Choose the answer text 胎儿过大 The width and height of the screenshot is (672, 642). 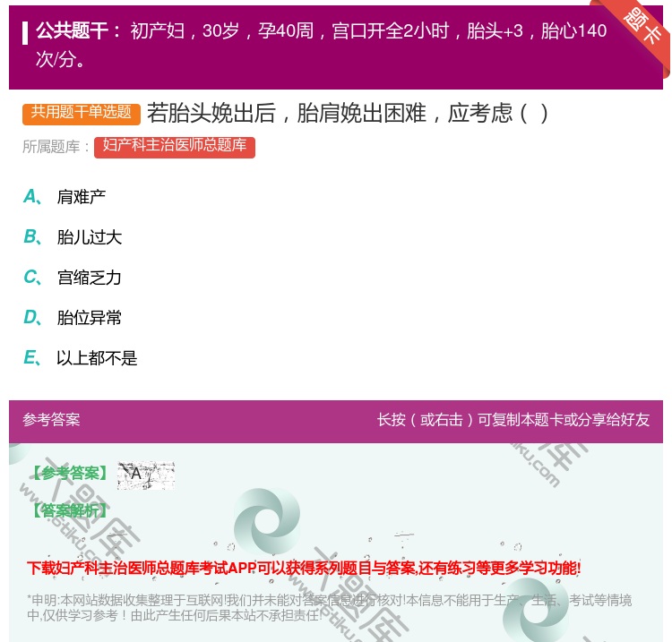pyautogui.click(x=90, y=237)
